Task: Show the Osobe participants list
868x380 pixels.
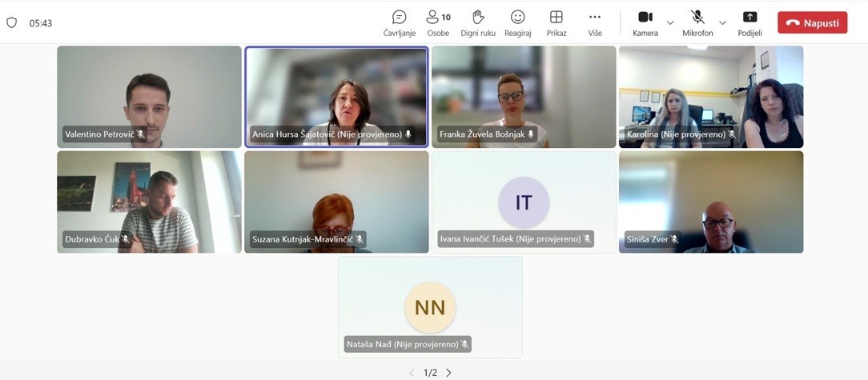Action: click(x=437, y=22)
